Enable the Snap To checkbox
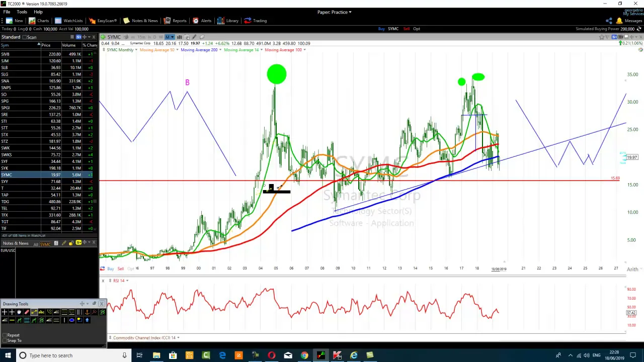 click(x=4, y=341)
